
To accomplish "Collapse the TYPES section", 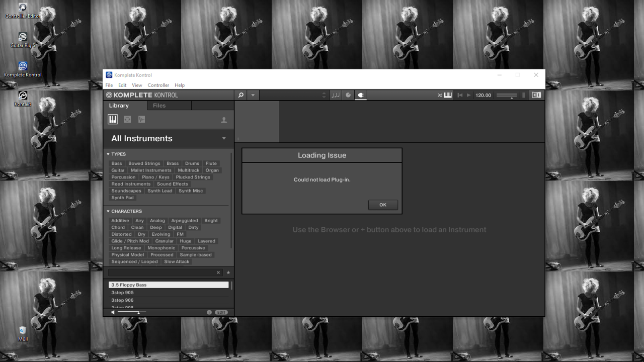I will point(116,154).
